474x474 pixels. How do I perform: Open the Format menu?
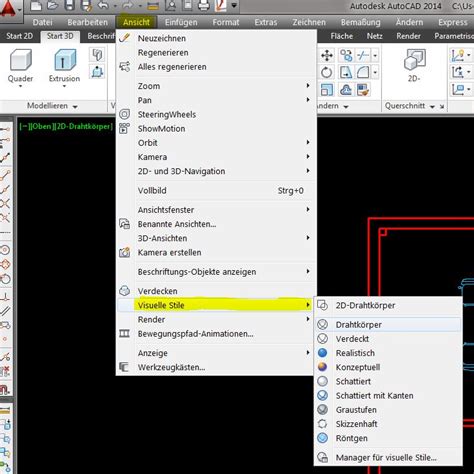point(226,22)
